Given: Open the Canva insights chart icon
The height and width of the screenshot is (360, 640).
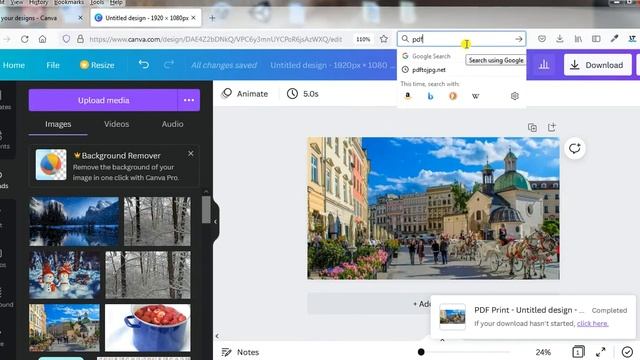Looking at the screenshot, I should coord(544,65).
